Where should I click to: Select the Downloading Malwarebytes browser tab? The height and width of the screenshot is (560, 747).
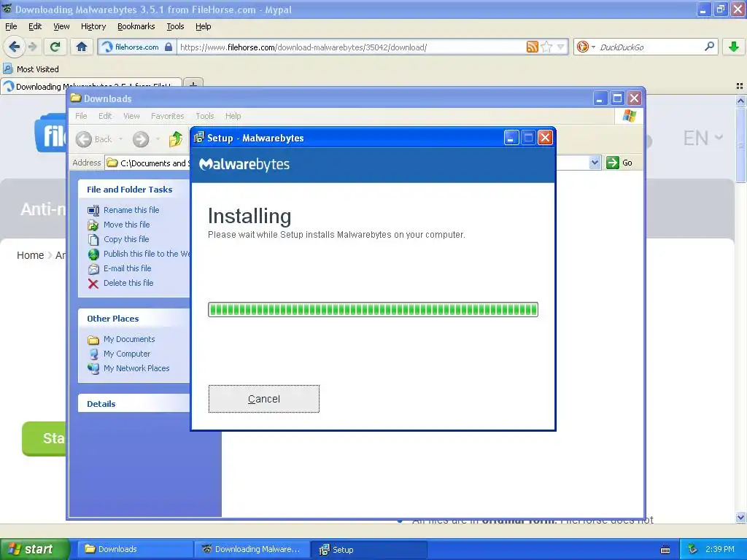pyautogui.click(x=91, y=86)
